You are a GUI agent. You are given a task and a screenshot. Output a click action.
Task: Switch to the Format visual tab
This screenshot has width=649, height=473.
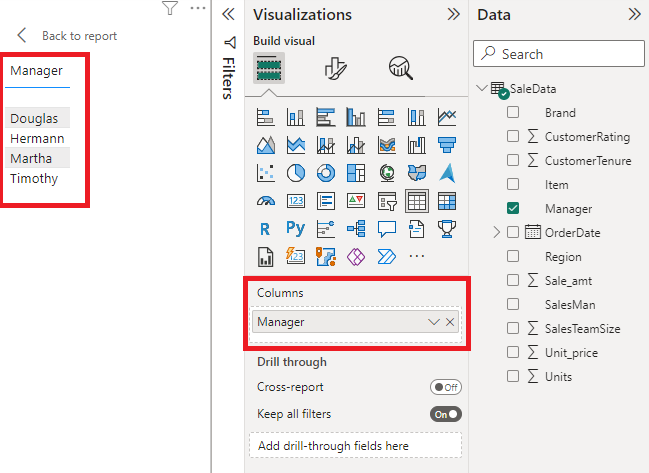(x=335, y=68)
